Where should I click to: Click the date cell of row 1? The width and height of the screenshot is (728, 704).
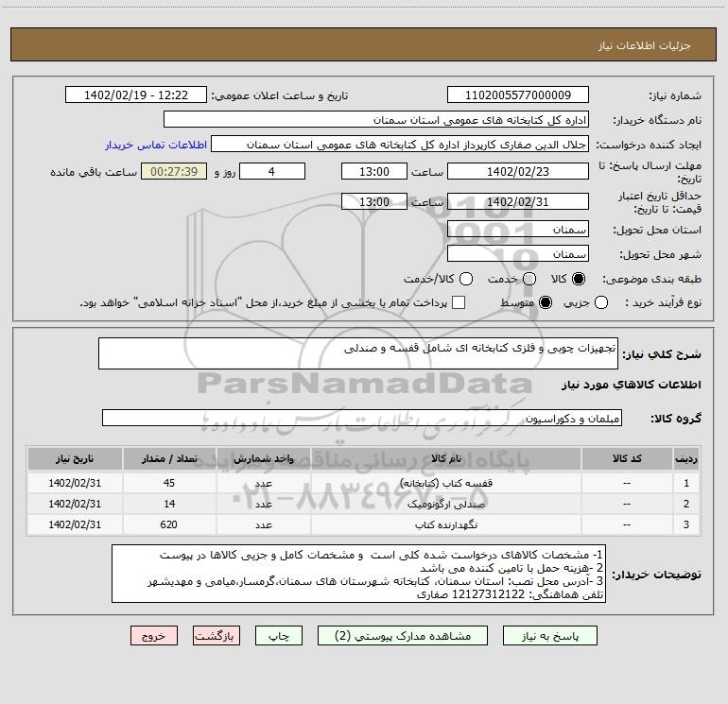click(x=75, y=483)
